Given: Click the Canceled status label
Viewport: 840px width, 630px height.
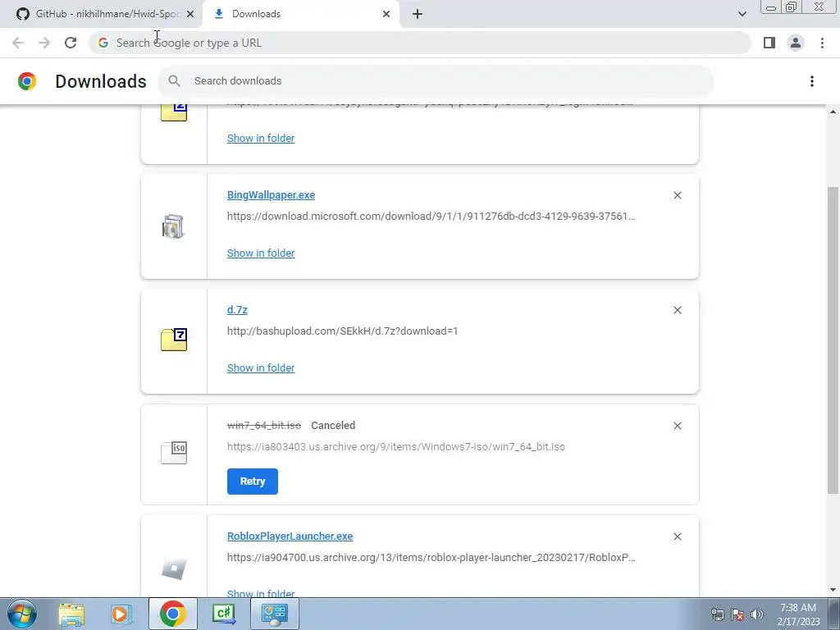Looking at the screenshot, I should (333, 426).
